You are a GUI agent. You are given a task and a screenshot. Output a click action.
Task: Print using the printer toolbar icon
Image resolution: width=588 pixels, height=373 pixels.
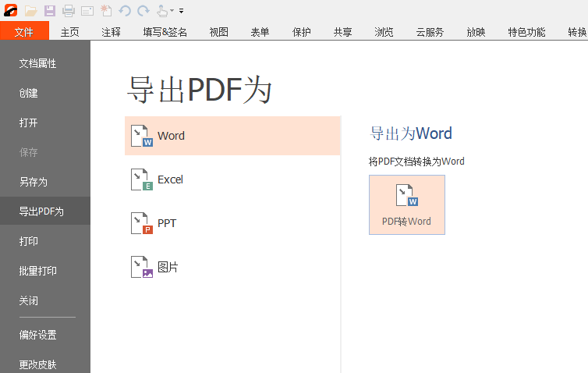coord(69,11)
